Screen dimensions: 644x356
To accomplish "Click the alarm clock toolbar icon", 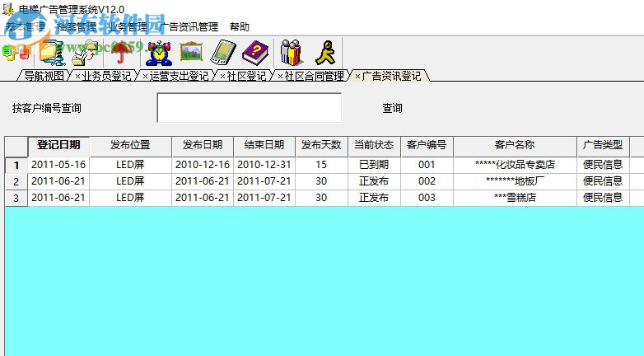I will [x=159, y=53].
